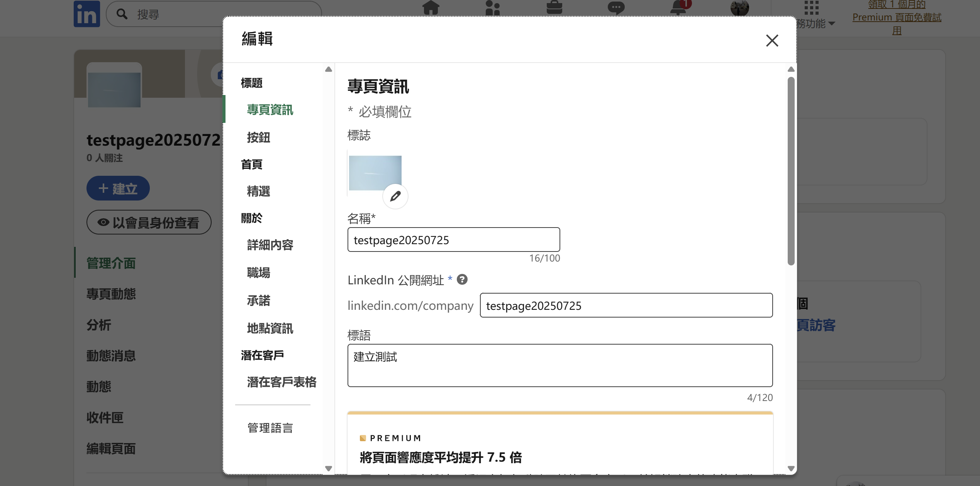The height and width of the screenshot is (486, 980).
Task: Click the 頁訪客 link on right
Action: (x=816, y=325)
